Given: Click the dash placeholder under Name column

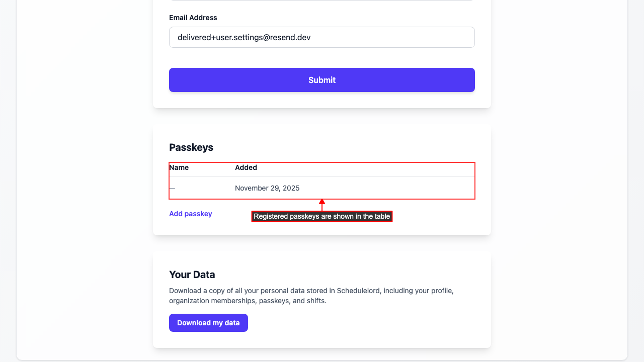Looking at the screenshot, I should point(172,188).
